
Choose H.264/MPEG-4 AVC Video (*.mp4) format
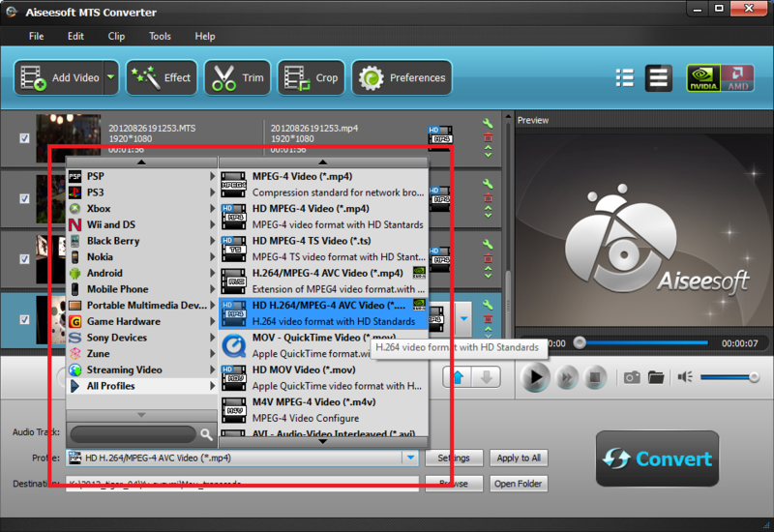tap(323, 281)
